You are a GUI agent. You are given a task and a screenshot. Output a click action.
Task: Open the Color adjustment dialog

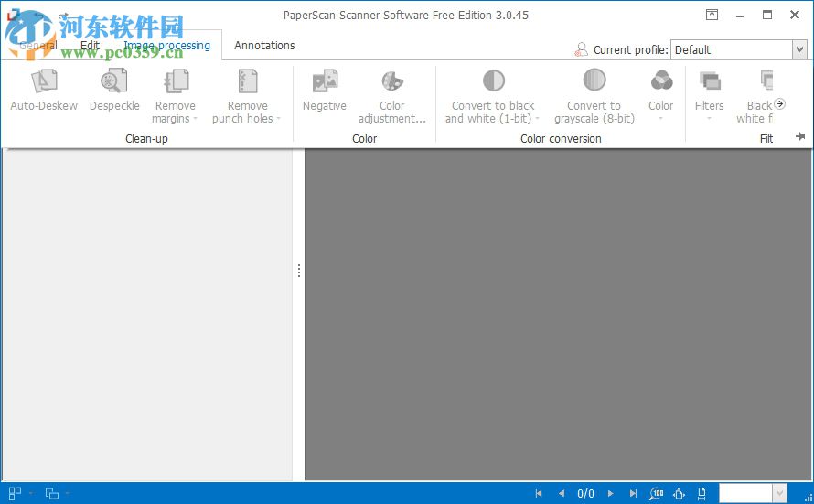[392, 97]
